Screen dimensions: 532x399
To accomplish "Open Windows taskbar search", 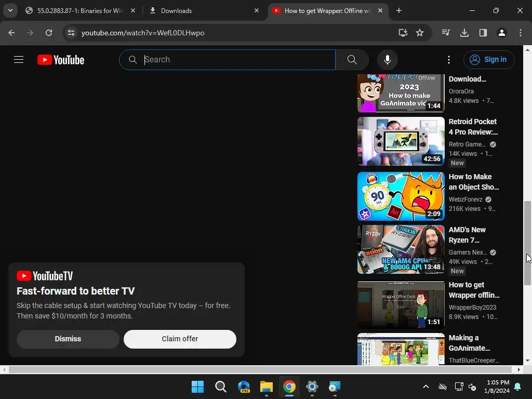I will pos(220,387).
